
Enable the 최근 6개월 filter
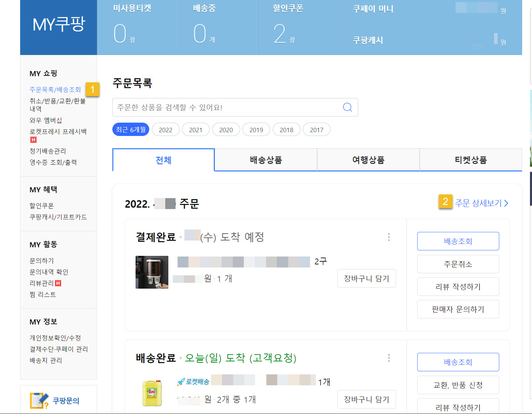pos(130,129)
